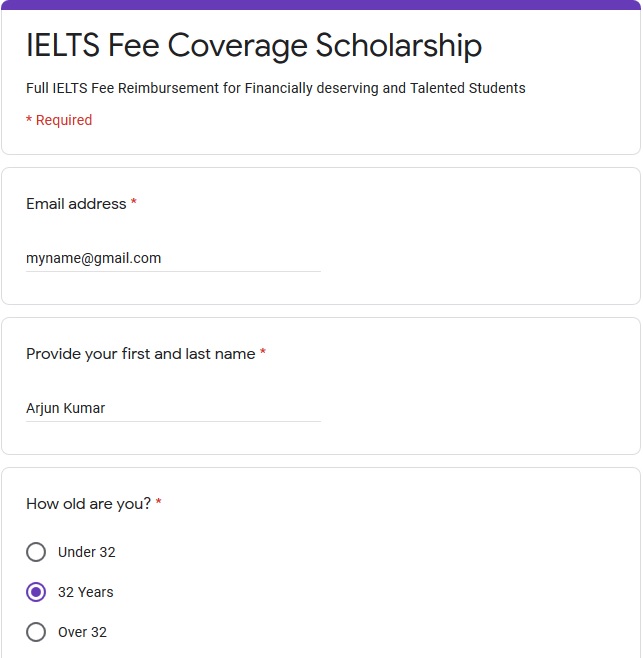643x658 pixels.
Task: Click the "Over 32" option label text
Action: (x=82, y=632)
